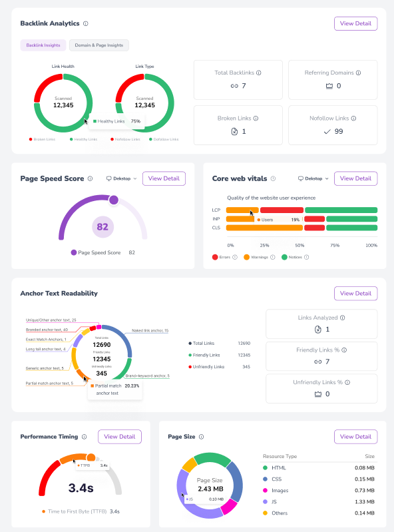Image resolution: width=394 pixels, height=532 pixels.
Task: Click the orange knob on Performance Timing gauge
Action: pos(91,457)
